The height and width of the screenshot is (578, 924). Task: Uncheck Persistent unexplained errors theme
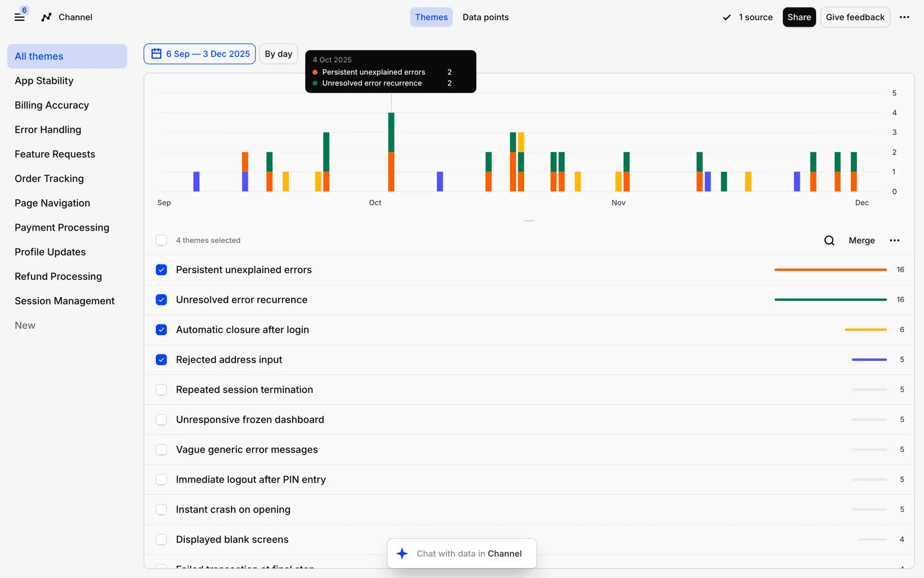click(161, 270)
